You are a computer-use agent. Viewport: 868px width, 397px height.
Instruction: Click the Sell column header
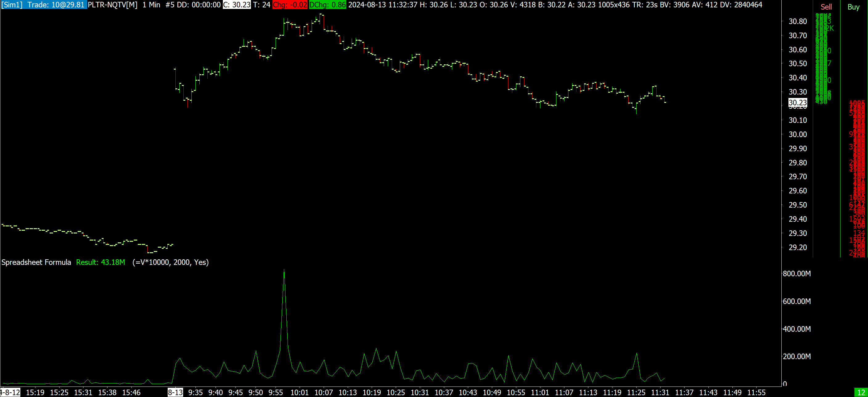(826, 7)
